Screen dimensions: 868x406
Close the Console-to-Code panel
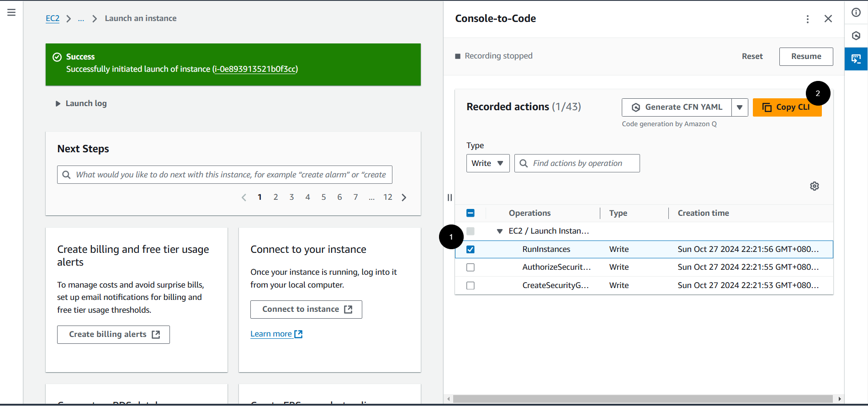tap(828, 19)
